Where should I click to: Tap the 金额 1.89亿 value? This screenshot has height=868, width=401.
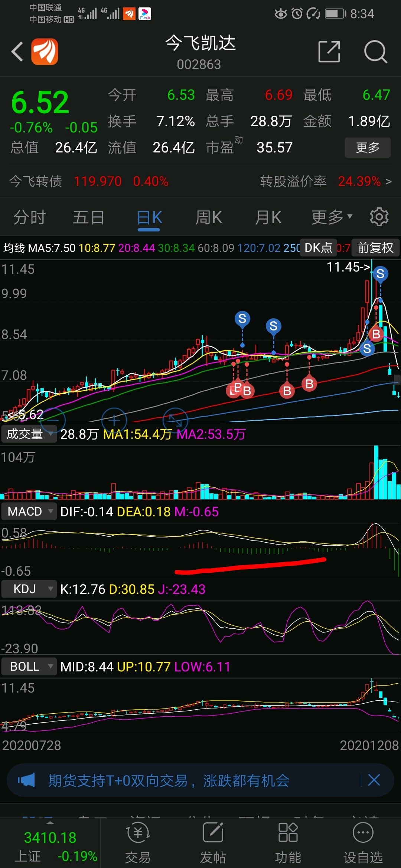[x=369, y=121]
